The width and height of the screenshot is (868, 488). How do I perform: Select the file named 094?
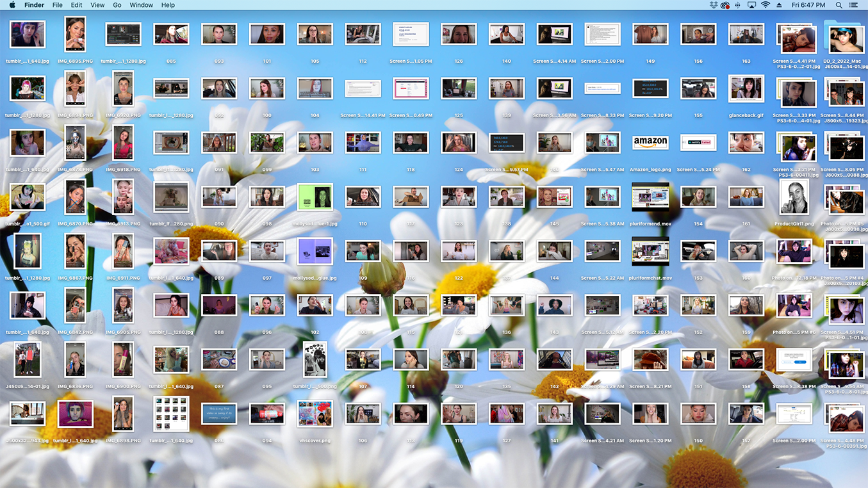[266, 414]
